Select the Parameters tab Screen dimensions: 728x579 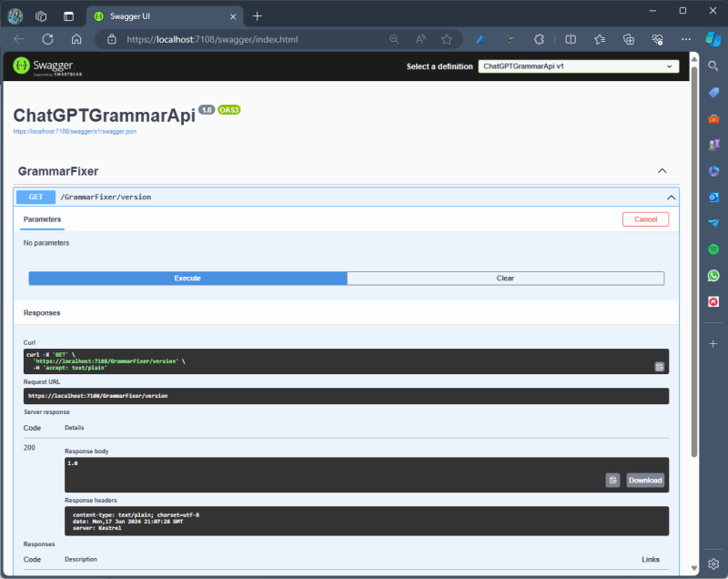coord(42,219)
